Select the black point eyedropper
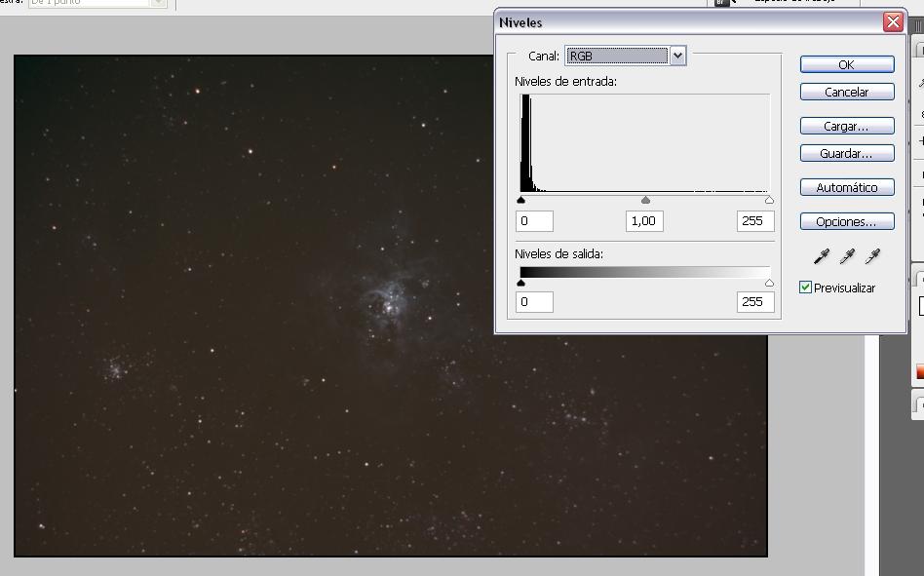 821,255
